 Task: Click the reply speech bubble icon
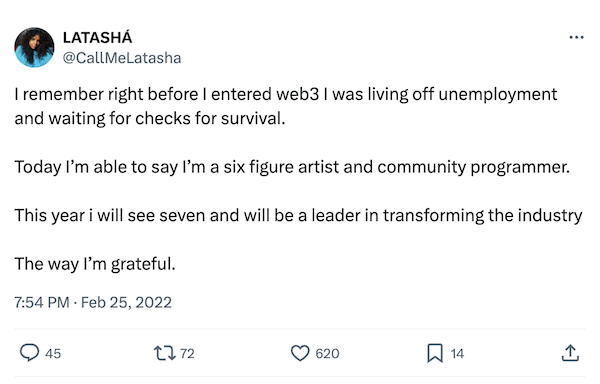29,353
